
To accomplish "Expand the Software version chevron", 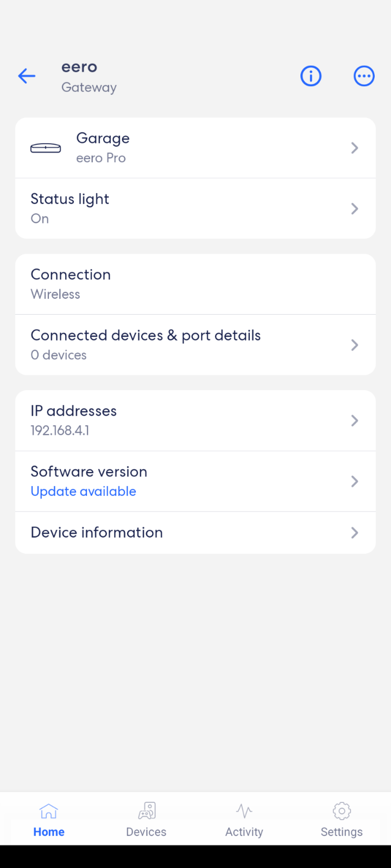I will [355, 481].
